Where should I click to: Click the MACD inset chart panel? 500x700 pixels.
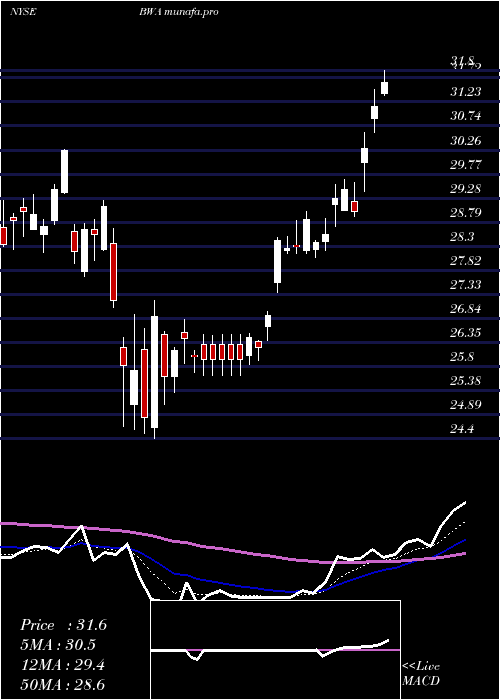[x=275, y=650]
